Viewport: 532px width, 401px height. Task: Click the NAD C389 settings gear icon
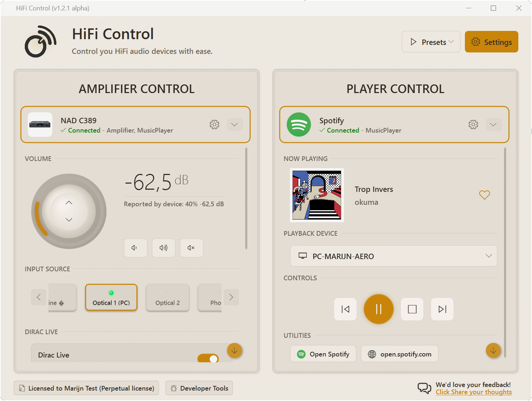214,125
